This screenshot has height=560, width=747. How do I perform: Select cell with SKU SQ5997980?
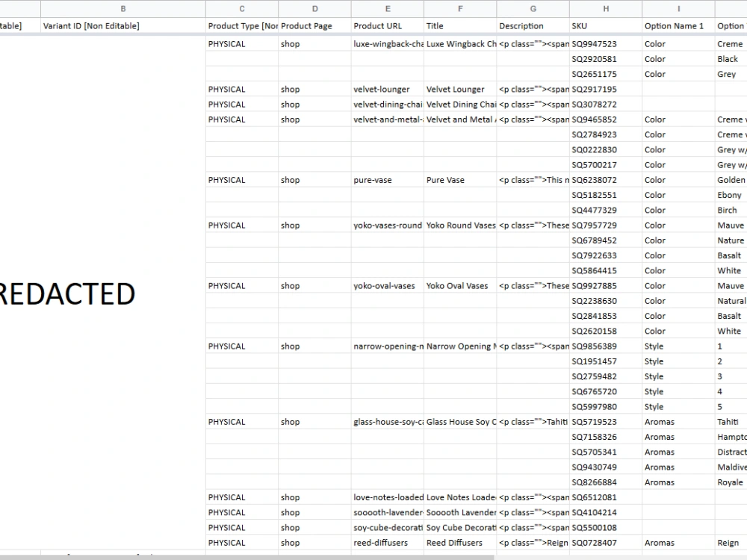606,407
